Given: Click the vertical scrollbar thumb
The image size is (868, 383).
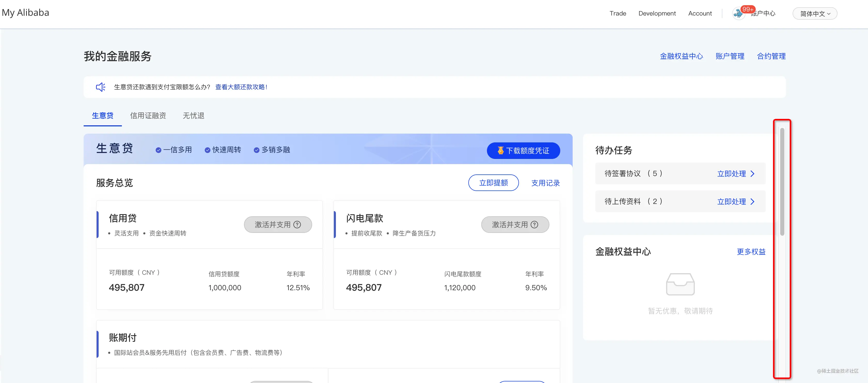Looking at the screenshot, I should click(x=782, y=181).
